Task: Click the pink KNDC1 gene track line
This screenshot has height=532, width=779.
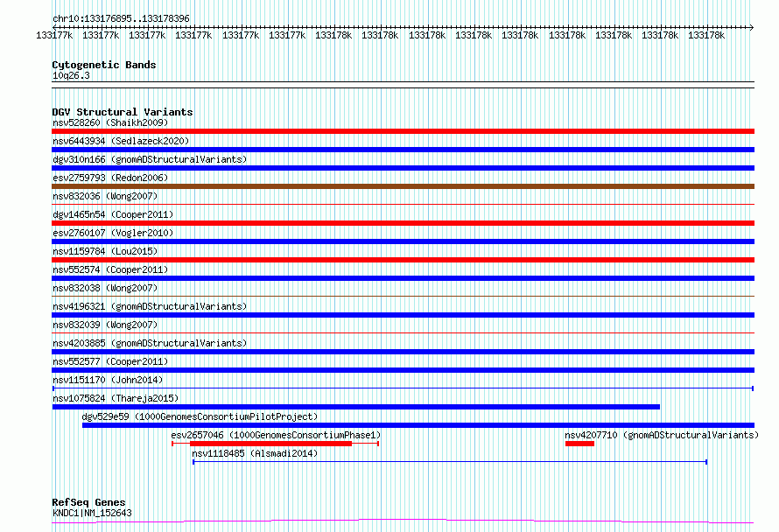Action: 403,521
